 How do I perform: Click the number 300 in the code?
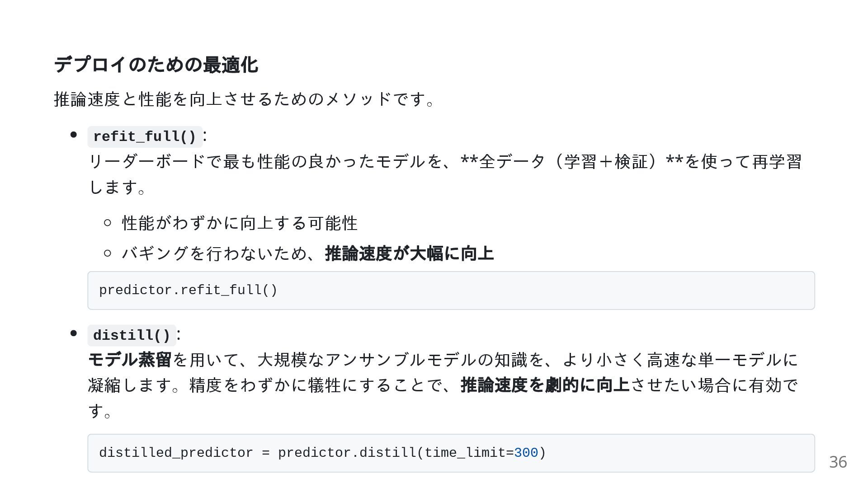point(526,453)
